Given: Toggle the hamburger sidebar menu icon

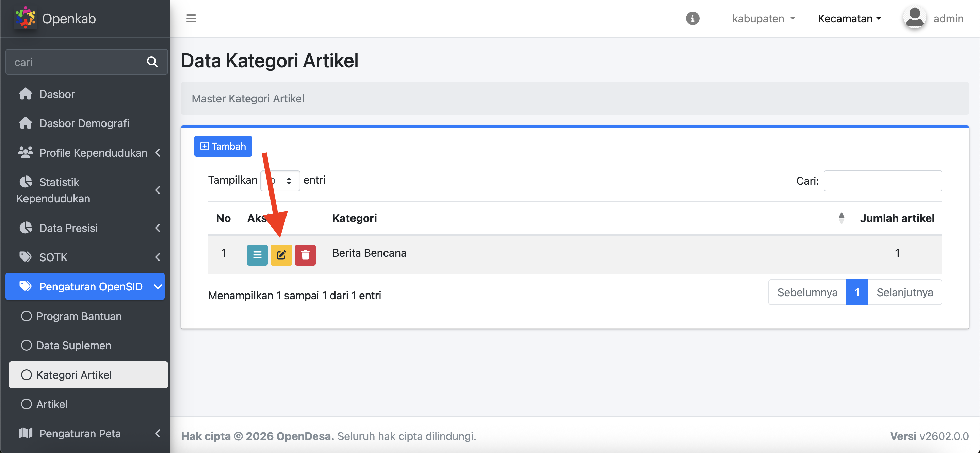Looking at the screenshot, I should click(x=191, y=18).
